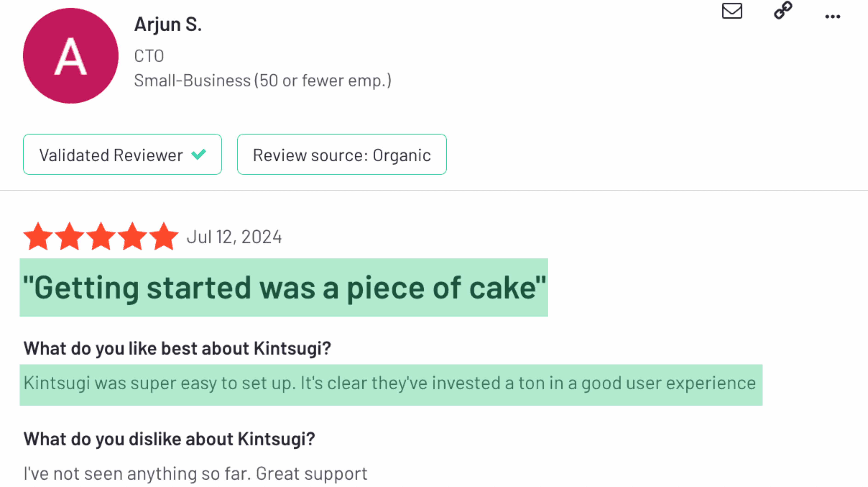Click the green checkmark on Validated Reviewer badge
This screenshot has height=487, width=868.
[x=199, y=154]
